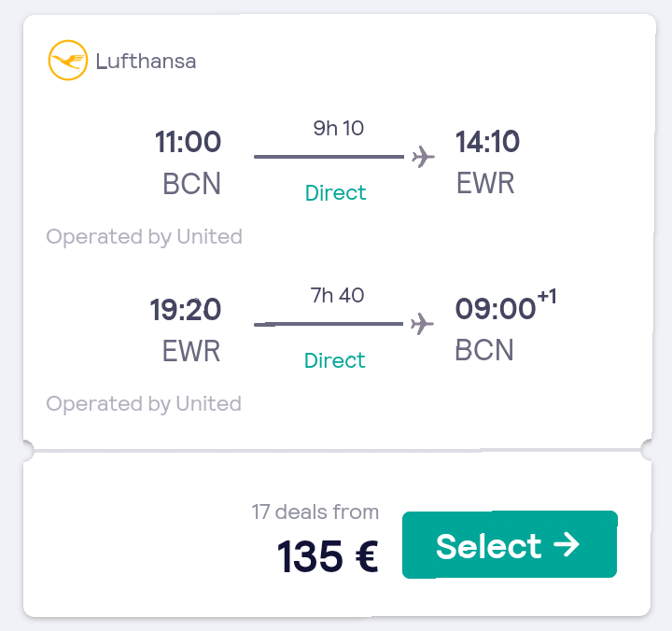Click the outbound Direct label

pyautogui.click(x=336, y=193)
